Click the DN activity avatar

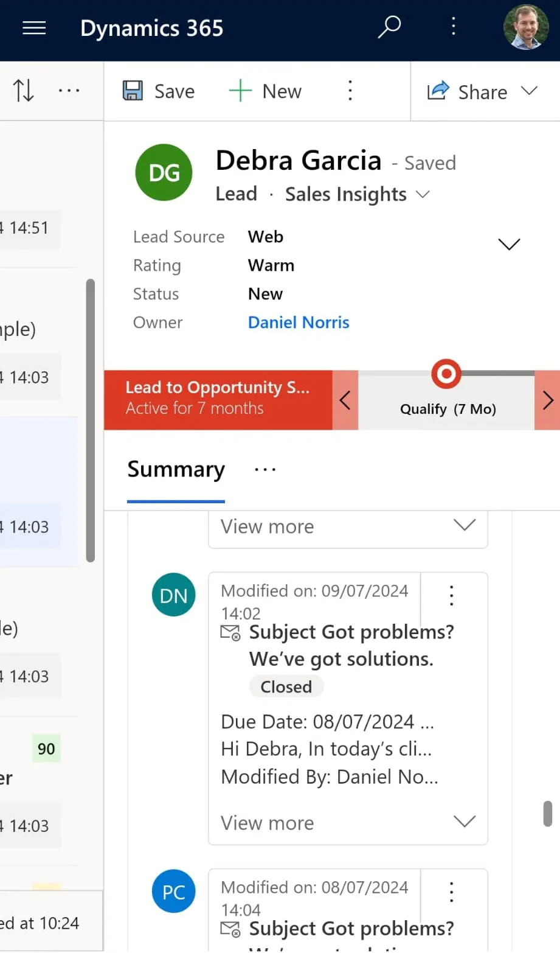click(174, 595)
